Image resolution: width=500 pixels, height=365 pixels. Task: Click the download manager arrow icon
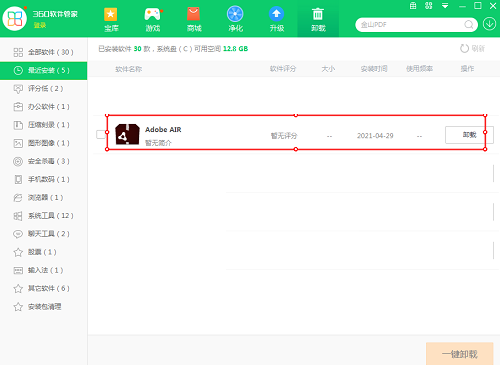click(x=489, y=24)
